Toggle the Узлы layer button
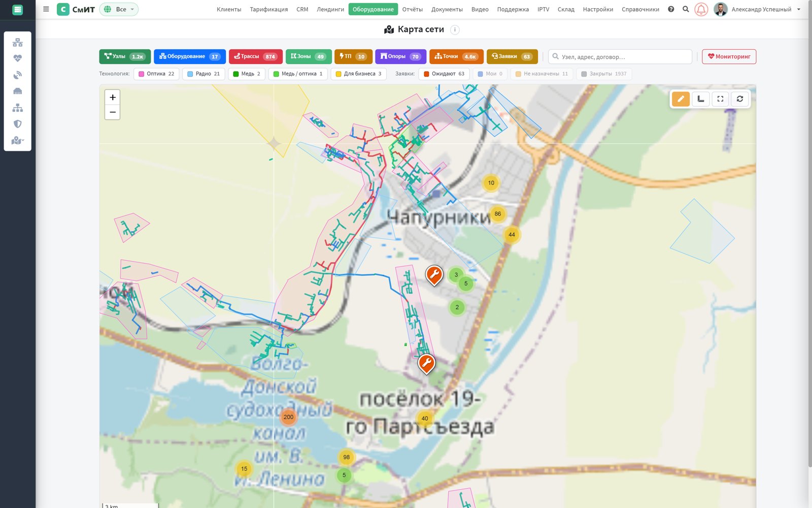The height and width of the screenshot is (508, 812). pos(125,56)
